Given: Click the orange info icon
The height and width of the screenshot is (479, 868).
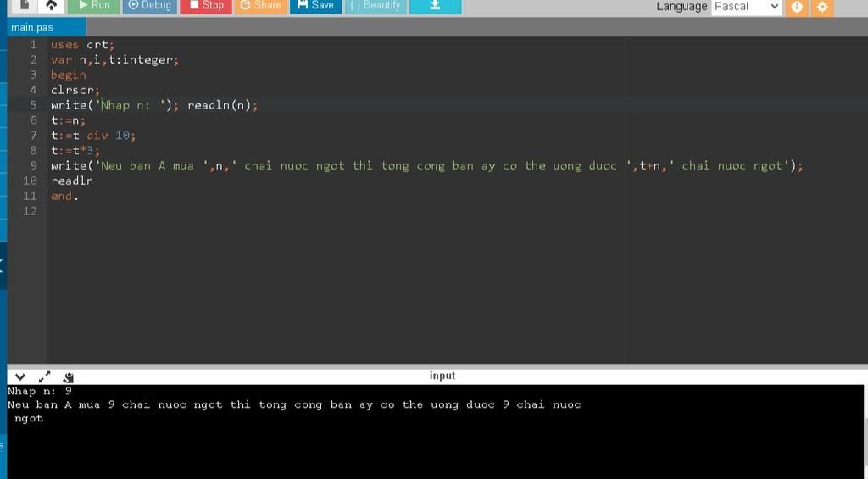Looking at the screenshot, I should coord(797,7).
